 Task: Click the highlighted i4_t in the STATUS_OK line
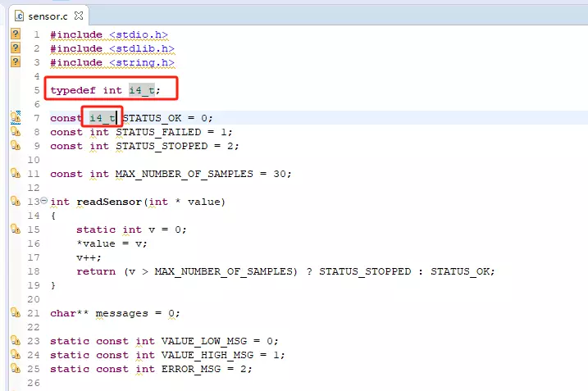click(x=103, y=118)
